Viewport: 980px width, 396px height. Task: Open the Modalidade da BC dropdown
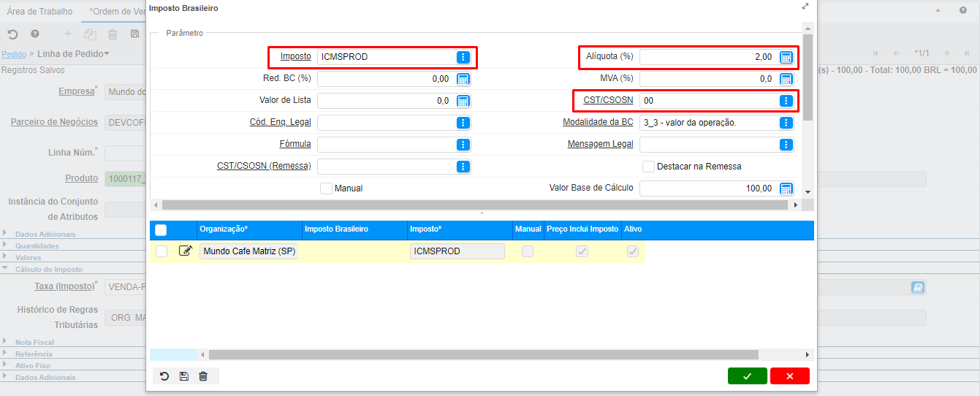[786, 123]
